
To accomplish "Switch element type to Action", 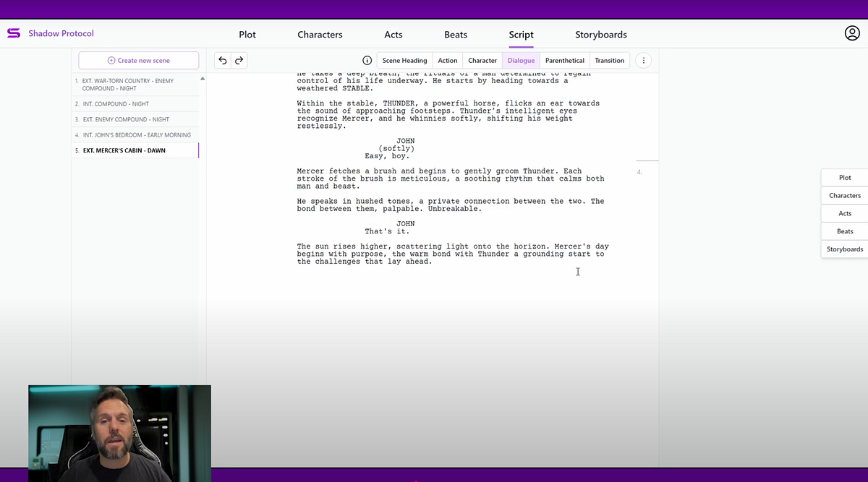I will (x=448, y=61).
